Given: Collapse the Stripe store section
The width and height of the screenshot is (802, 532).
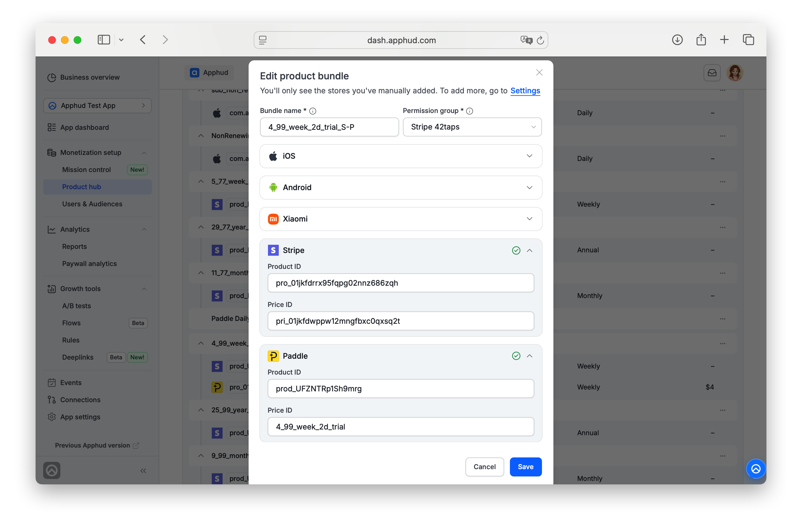Looking at the screenshot, I should [x=529, y=250].
